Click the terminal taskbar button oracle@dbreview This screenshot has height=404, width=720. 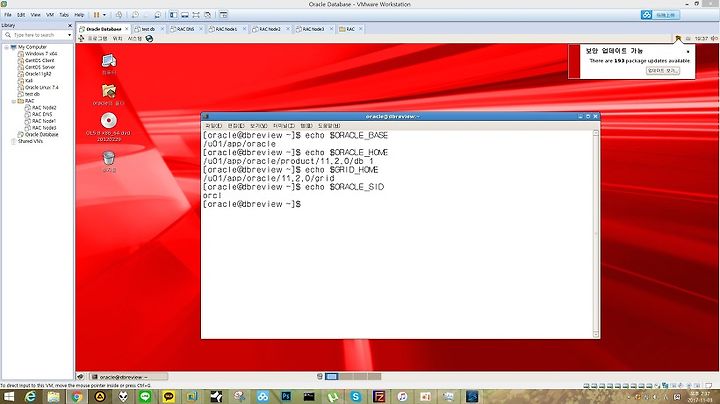128,377
